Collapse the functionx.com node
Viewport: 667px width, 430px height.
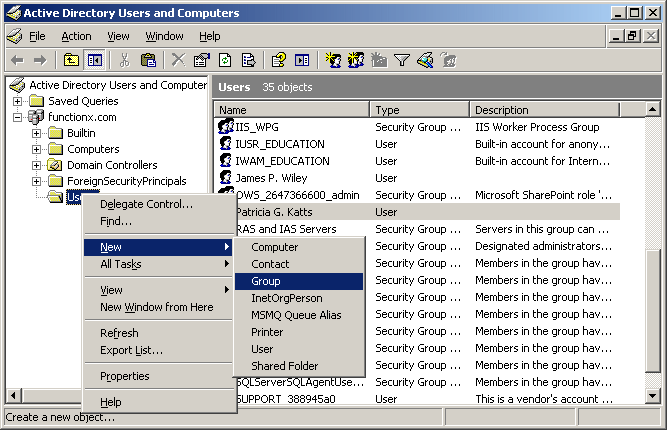[x=17, y=117]
